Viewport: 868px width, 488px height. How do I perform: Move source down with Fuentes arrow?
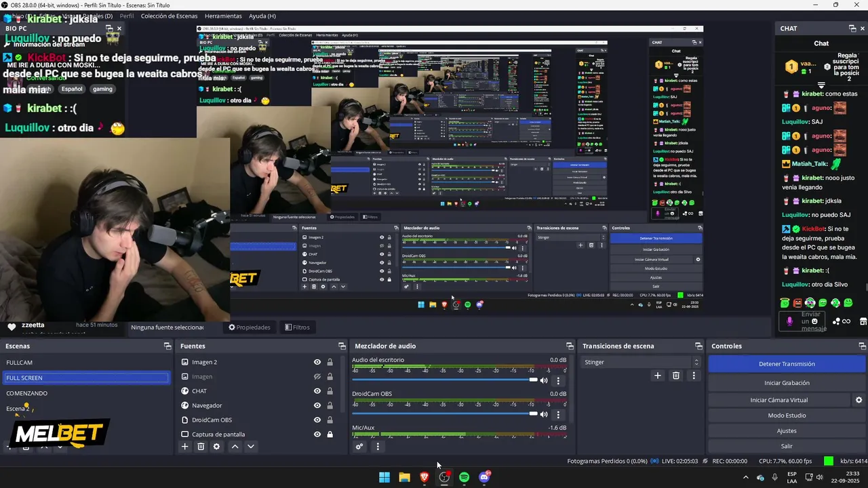coord(251,447)
